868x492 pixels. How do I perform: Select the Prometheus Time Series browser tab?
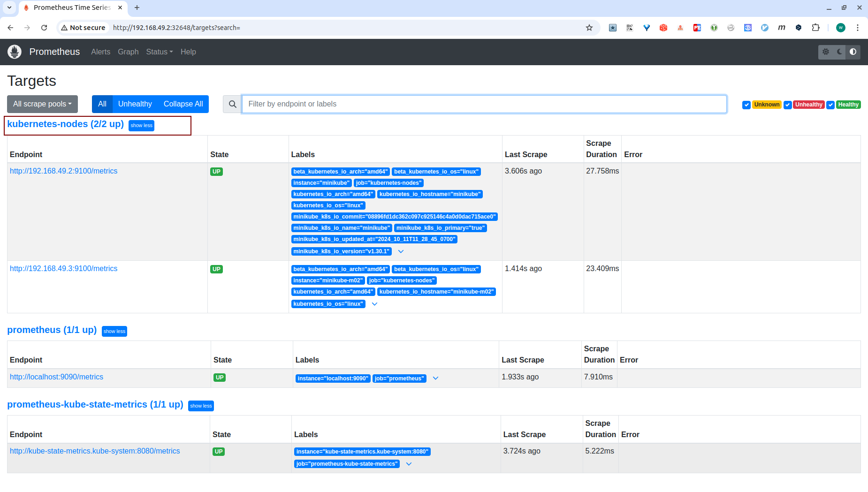click(72, 8)
